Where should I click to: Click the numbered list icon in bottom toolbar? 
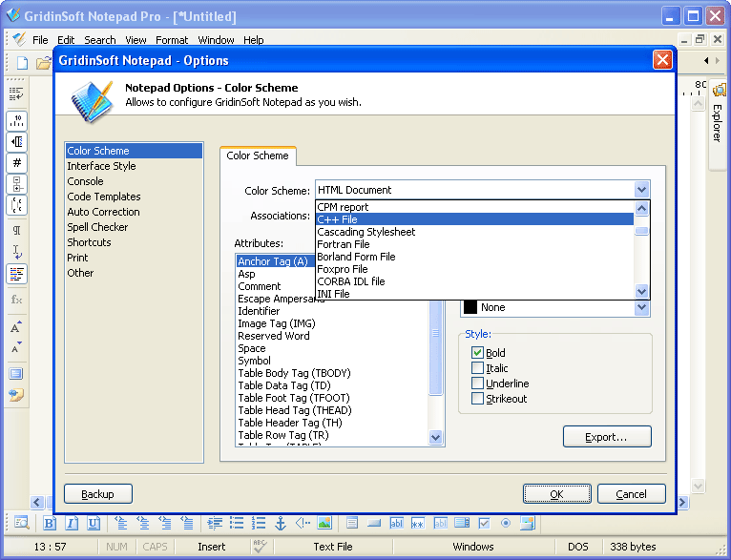[259, 523]
